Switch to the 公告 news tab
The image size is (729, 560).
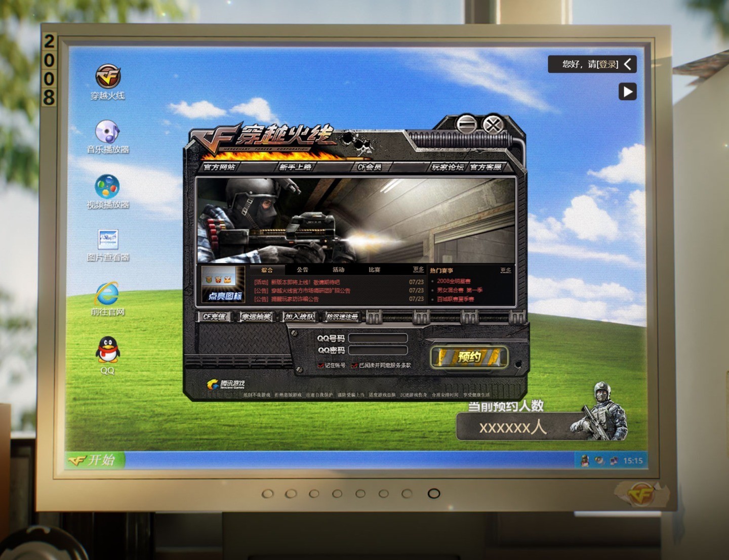[302, 270]
